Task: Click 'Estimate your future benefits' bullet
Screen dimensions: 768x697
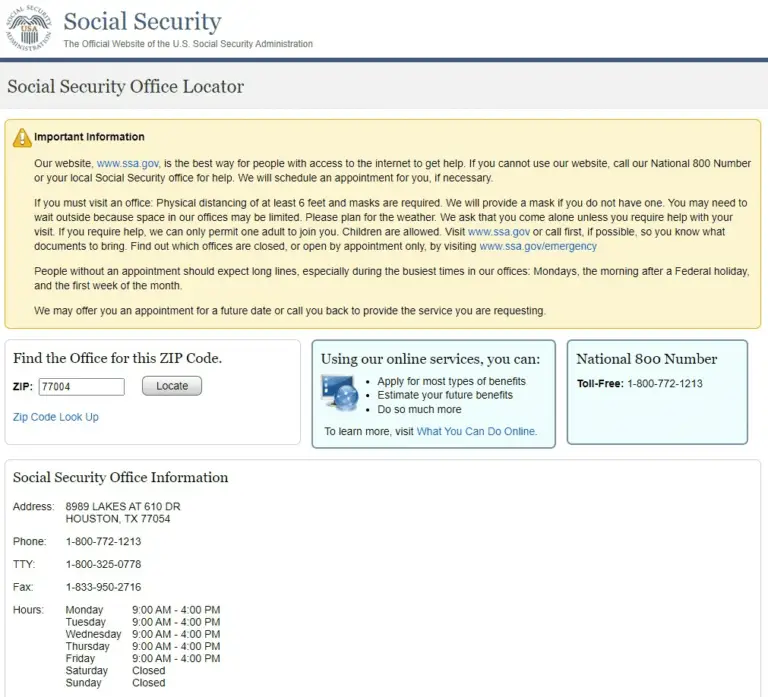Action: coord(445,395)
